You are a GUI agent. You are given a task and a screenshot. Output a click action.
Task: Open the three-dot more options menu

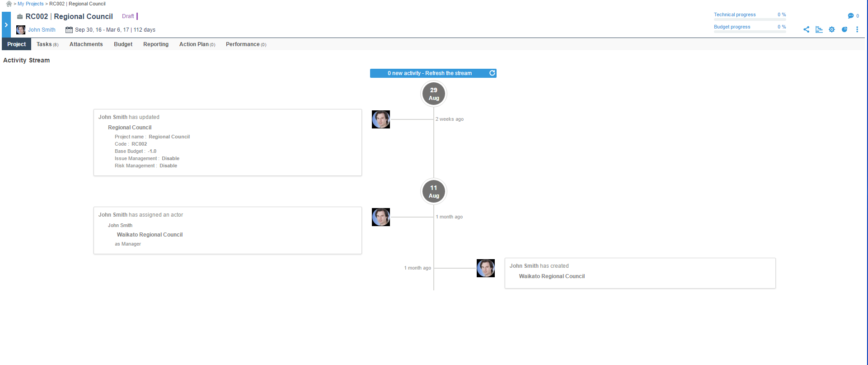tap(857, 29)
